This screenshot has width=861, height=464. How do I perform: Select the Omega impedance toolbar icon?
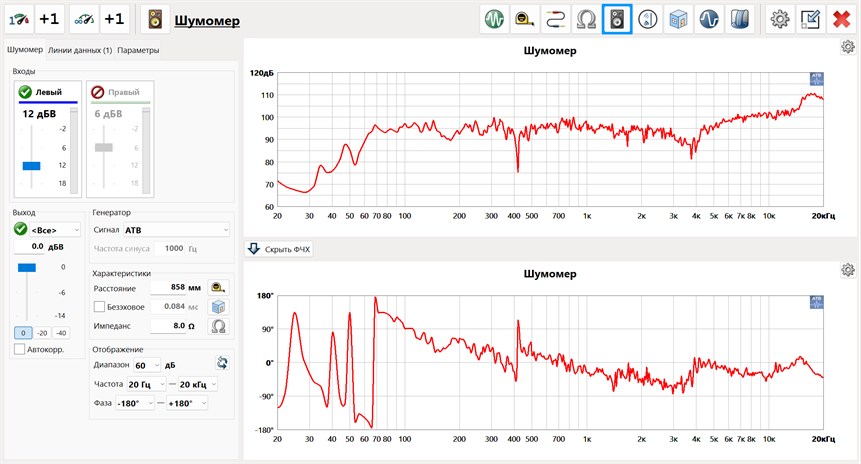(587, 19)
